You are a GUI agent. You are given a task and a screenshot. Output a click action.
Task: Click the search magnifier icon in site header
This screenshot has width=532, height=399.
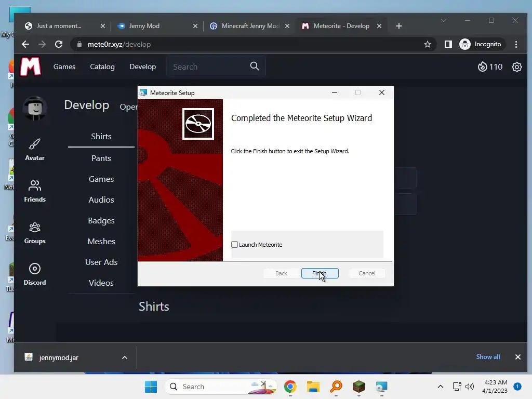[255, 66]
